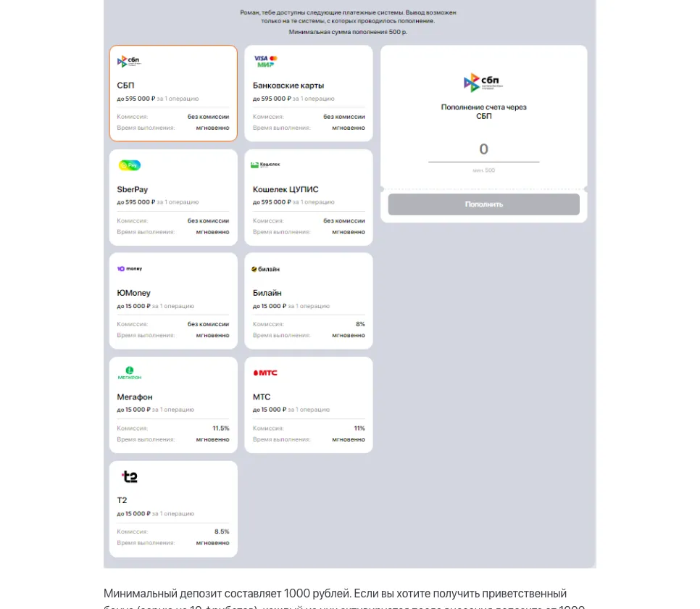This screenshot has width=700, height=609.
Task: Select the СБП payment method title
Action: coord(125,86)
